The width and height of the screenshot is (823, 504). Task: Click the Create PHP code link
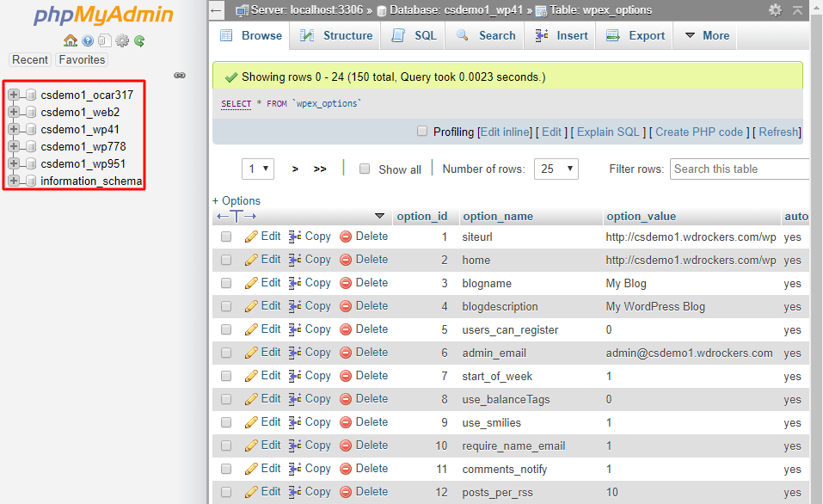click(699, 132)
